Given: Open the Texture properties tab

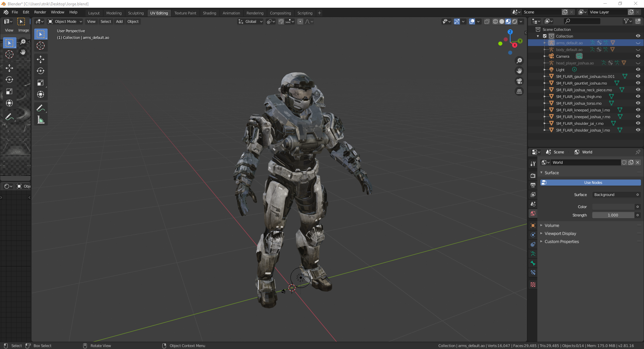Looking at the screenshot, I should (x=533, y=285).
